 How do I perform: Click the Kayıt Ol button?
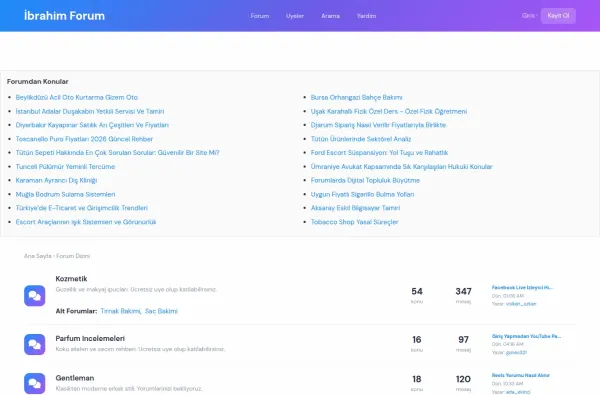pyautogui.click(x=558, y=16)
